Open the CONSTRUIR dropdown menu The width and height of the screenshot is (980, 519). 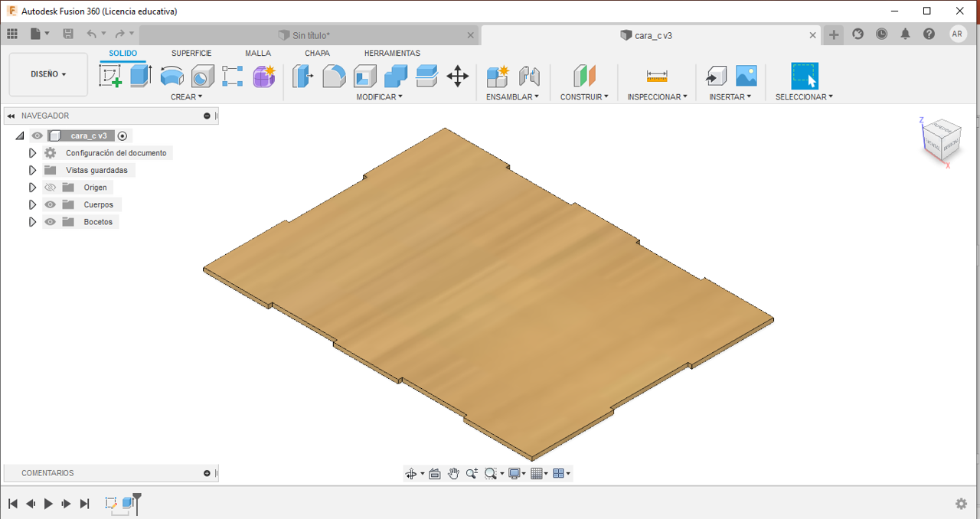[x=584, y=97]
